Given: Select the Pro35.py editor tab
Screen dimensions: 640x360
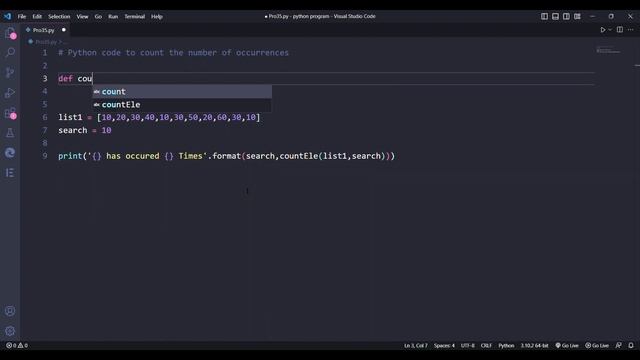Looking at the screenshot, I should coord(46,30).
